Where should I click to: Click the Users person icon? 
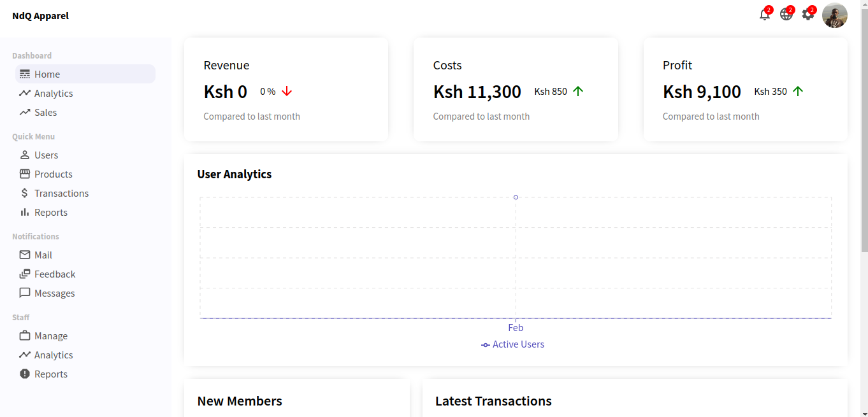[x=25, y=155]
